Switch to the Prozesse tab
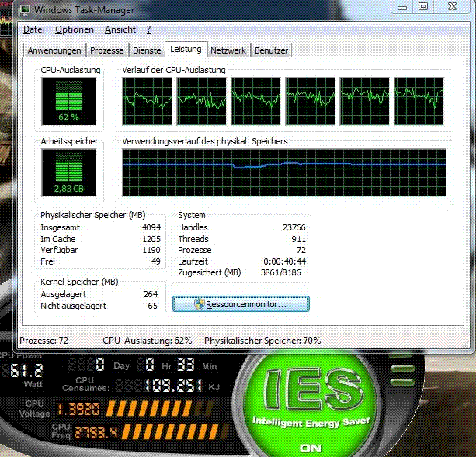The height and width of the screenshot is (457, 476). 107,50
